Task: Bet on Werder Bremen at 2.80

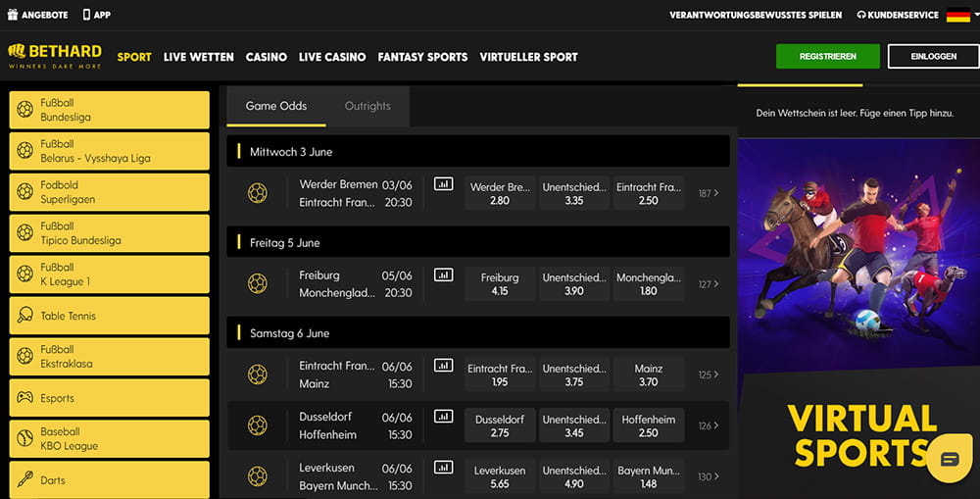Action: tap(500, 193)
